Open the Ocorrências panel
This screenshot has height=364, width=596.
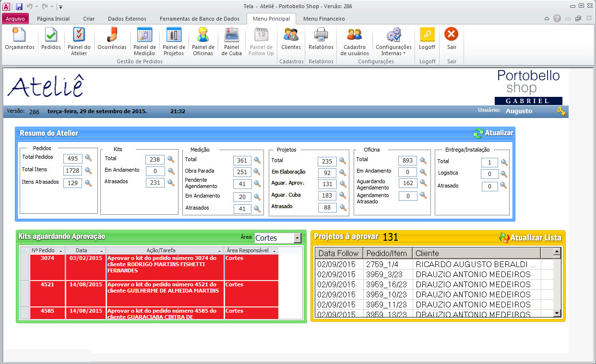click(x=112, y=38)
